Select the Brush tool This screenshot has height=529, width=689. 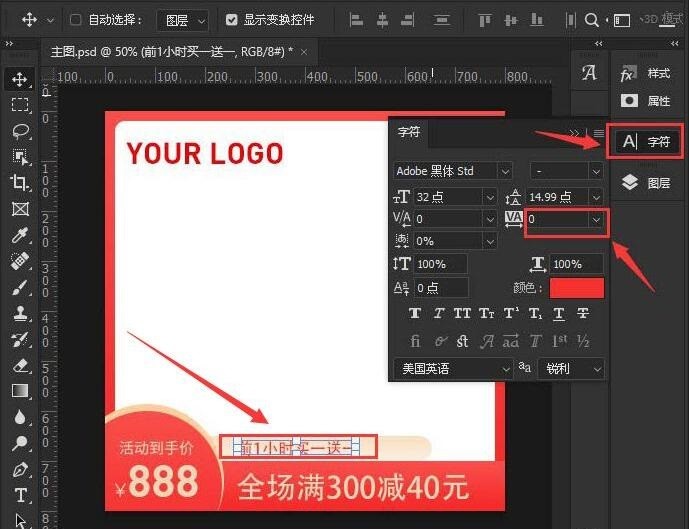[20, 288]
